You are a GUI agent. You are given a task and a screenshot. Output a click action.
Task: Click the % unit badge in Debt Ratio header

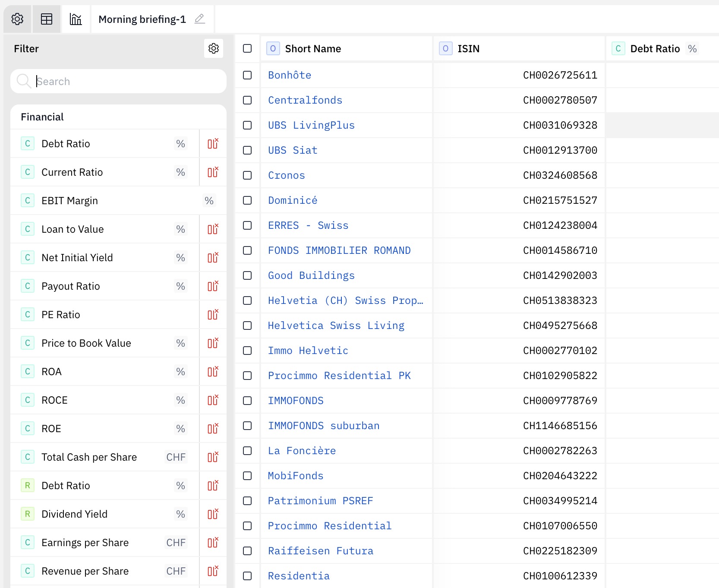tap(692, 49)
